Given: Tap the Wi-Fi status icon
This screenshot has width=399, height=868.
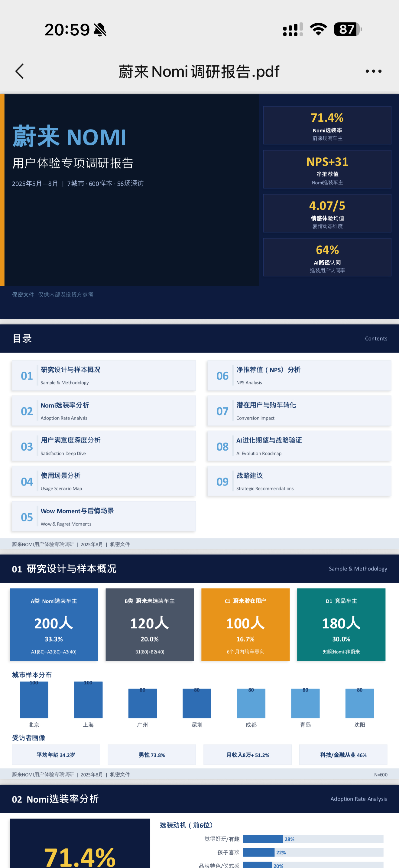Looking at the screenshot, I should 318,29.
